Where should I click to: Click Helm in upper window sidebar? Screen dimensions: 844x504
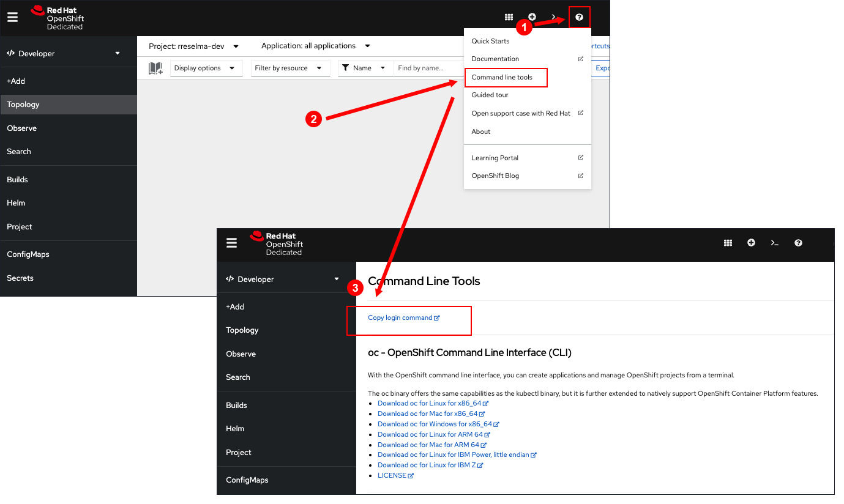pyautogui.click(x=69, y=202)
